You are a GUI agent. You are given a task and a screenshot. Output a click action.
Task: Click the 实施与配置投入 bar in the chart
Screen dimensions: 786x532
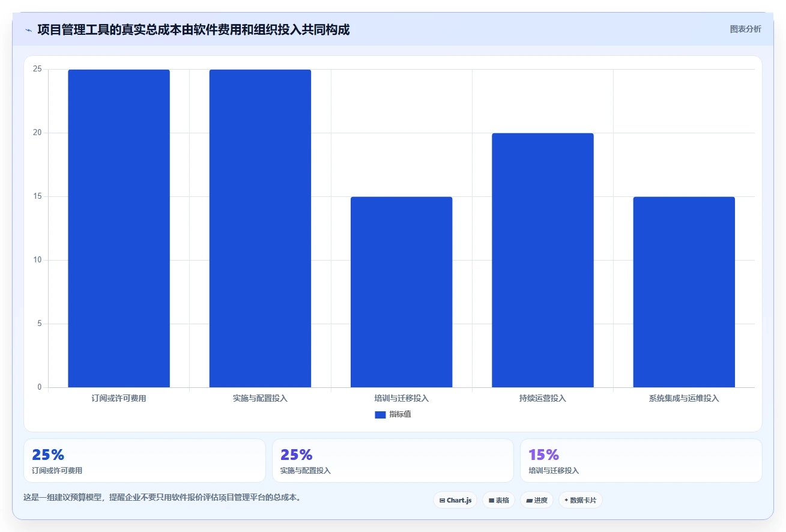click(x=260, y=228)
